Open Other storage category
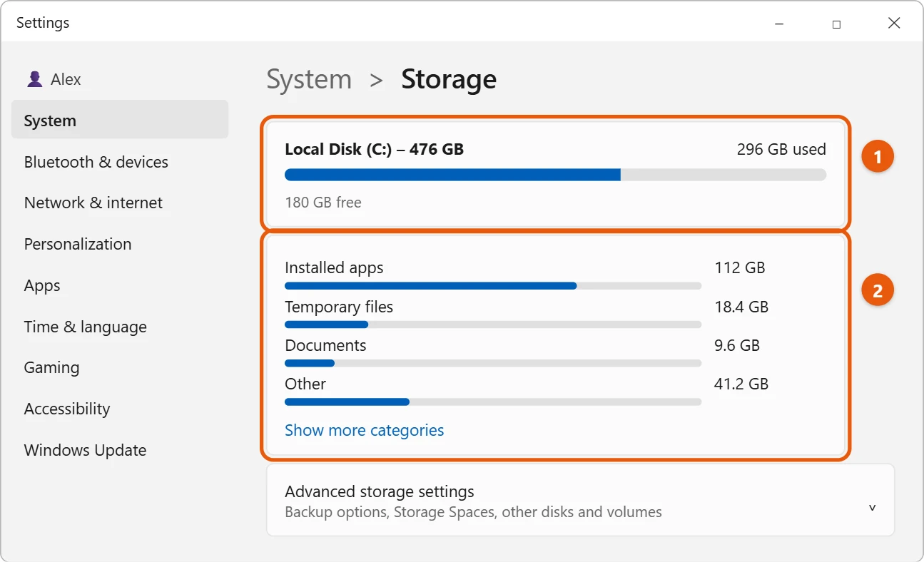 pyautogui.click(x=305, y=384)
